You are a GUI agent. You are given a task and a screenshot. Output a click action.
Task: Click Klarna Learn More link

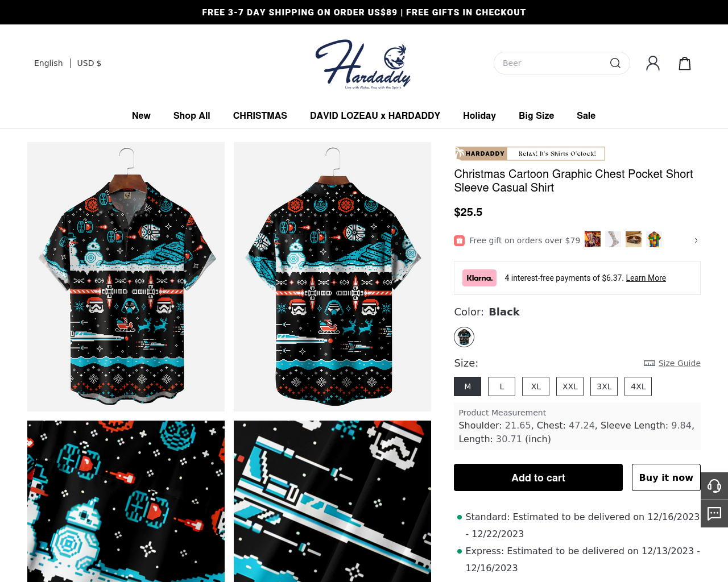point(646,278)
